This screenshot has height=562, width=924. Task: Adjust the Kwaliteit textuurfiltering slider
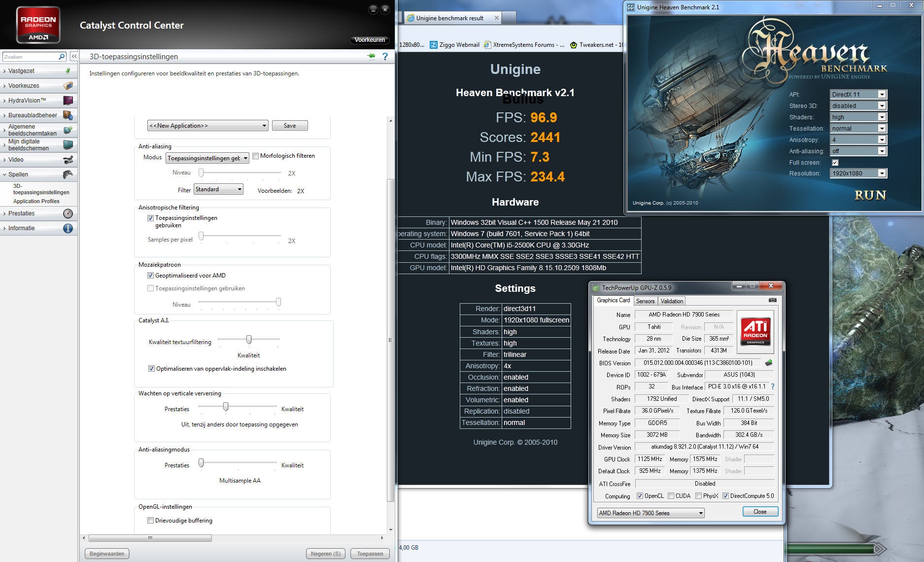tap(249, 340)
